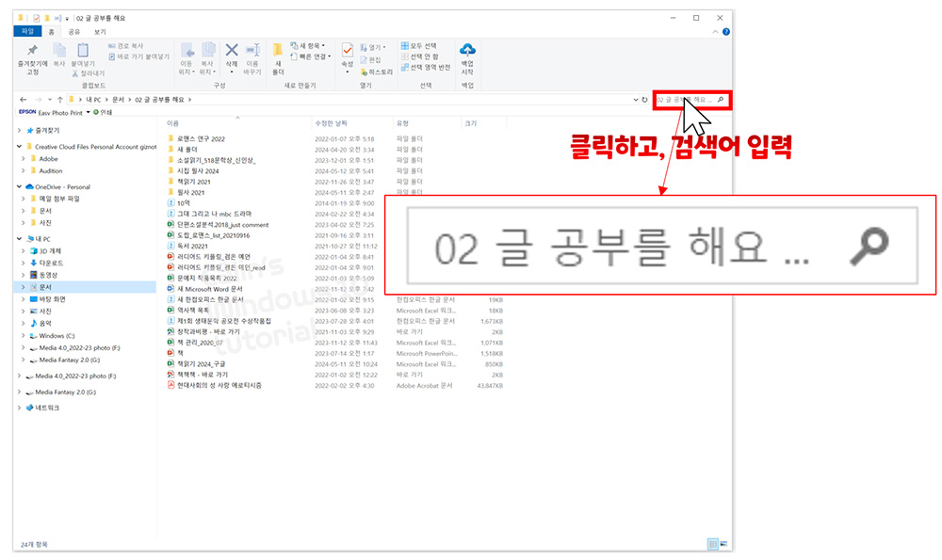The width and height of the screenshot is (942, 560).
Task: Select 다운로드 in navigation pane
Action: coord(51,263)
